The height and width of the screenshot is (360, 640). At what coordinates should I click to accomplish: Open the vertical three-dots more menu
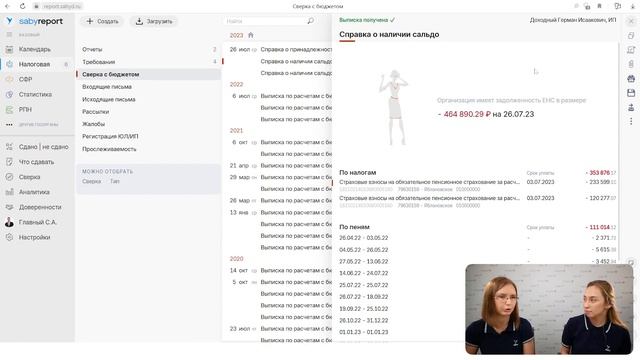pos(631,122)
